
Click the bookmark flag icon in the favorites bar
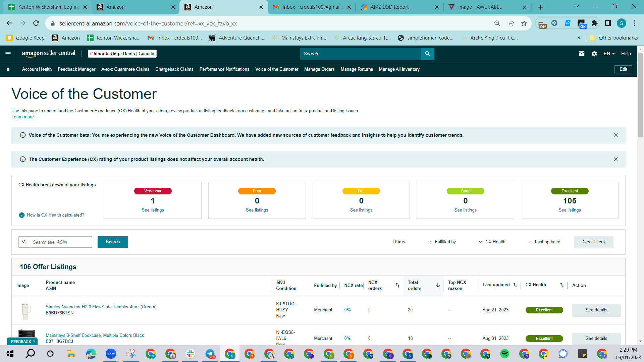8,69
